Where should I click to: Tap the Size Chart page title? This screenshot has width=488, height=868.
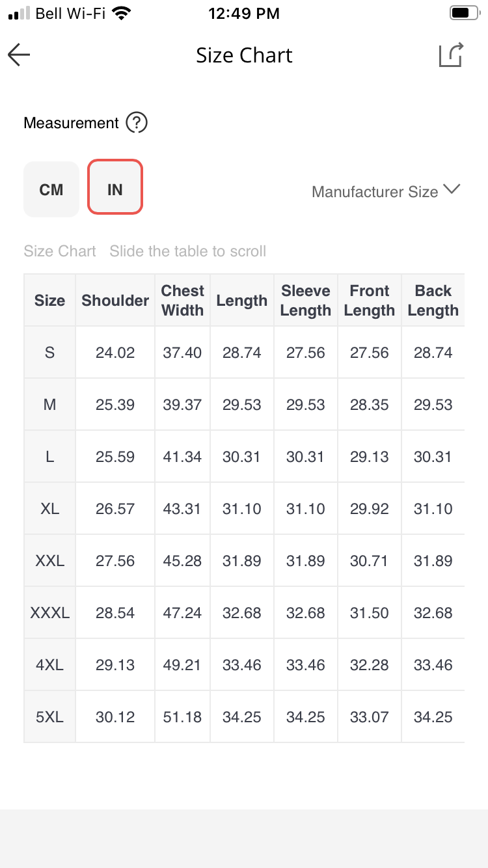[244, 55]
